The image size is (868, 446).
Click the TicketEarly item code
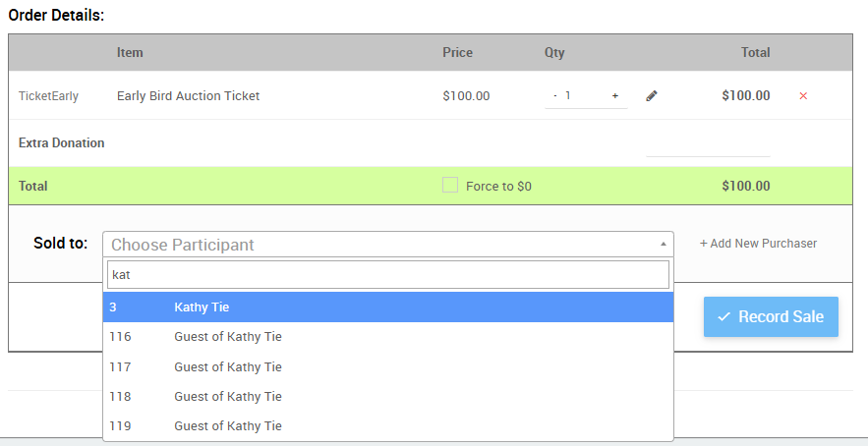(x=48, y=96)
